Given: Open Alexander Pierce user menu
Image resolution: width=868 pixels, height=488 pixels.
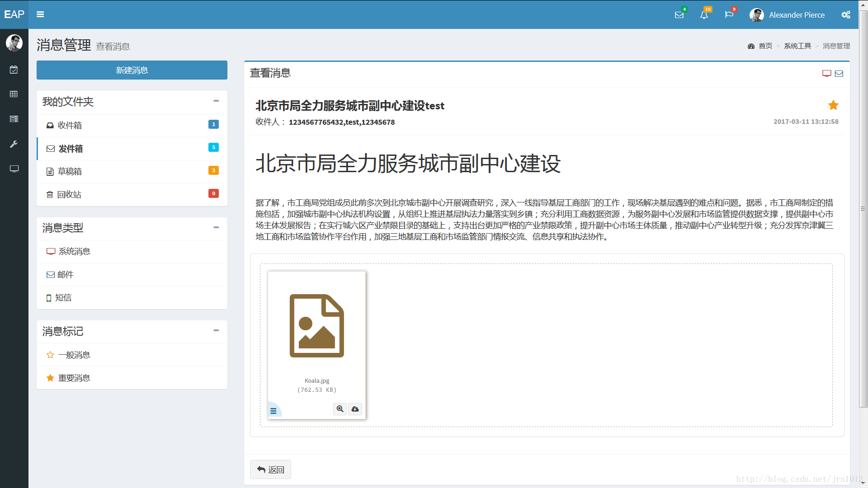Looking at the screenshot, I should point(787,15).
